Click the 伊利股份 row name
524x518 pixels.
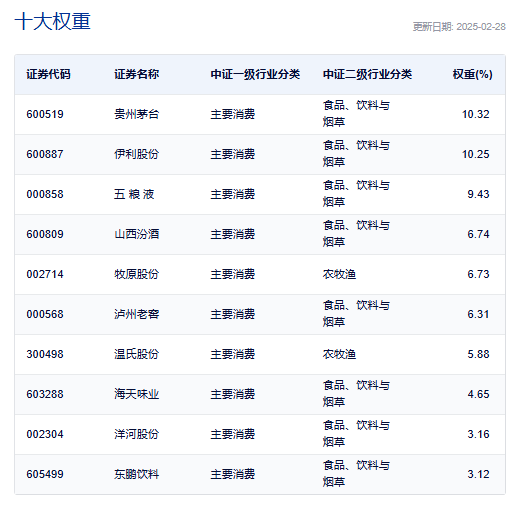(x=136, y=154)
